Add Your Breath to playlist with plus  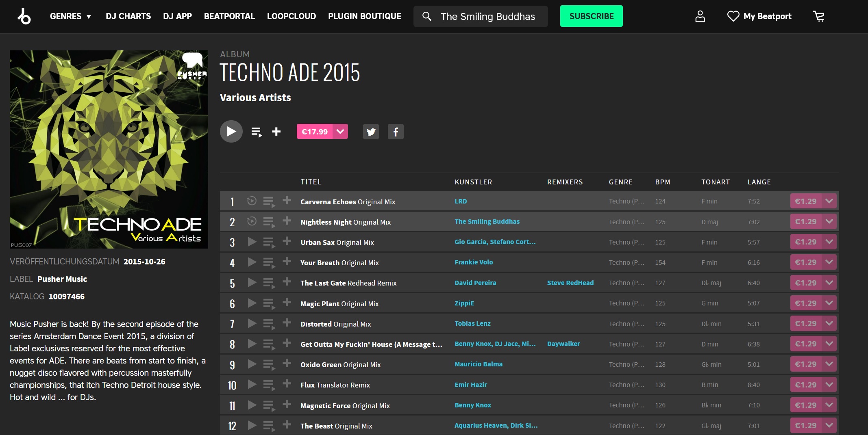[x=287, y=261]
